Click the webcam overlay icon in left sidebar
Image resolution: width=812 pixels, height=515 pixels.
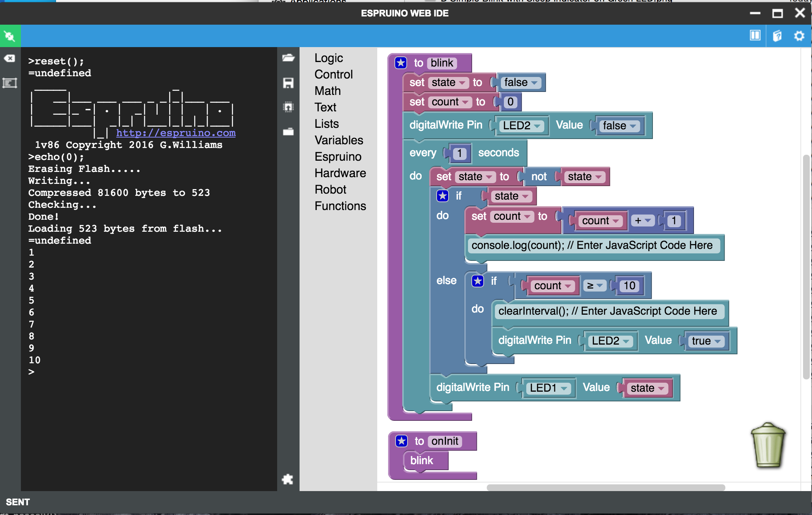10,83
